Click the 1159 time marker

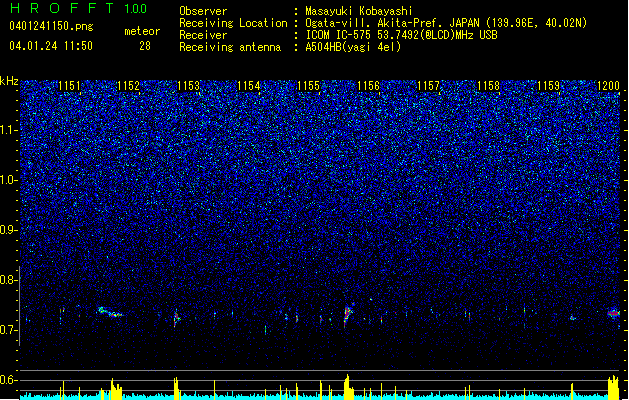[x=548, y=86]
